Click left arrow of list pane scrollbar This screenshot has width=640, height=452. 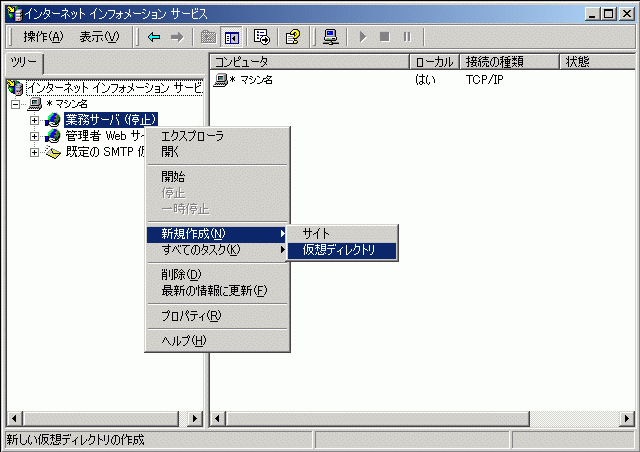[x=218, y=419]
